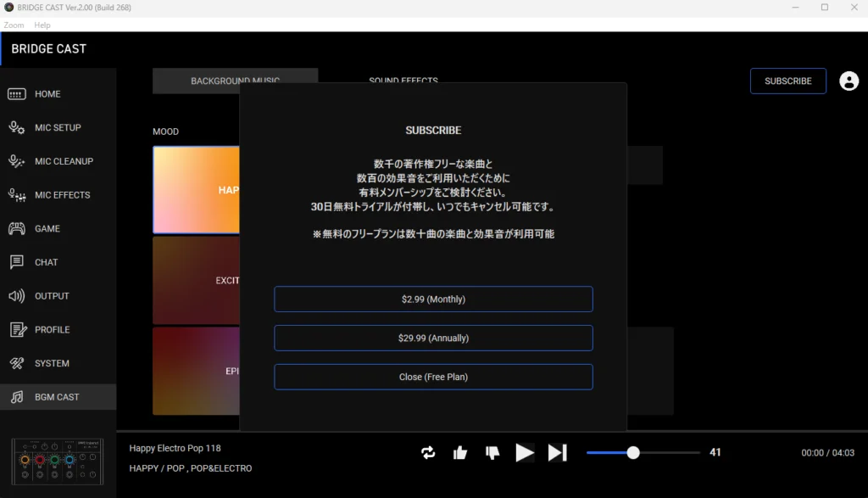Play the Happy Electro Pop track
Image resolution: width=868 pixels, height=498 pixels.
525,453
